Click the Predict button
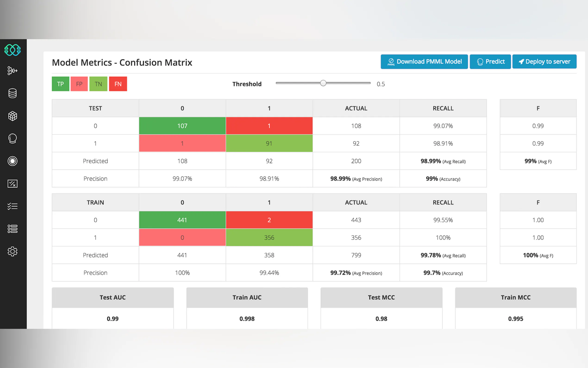This screenshot has width=588, height=368. tap(490, 62)
